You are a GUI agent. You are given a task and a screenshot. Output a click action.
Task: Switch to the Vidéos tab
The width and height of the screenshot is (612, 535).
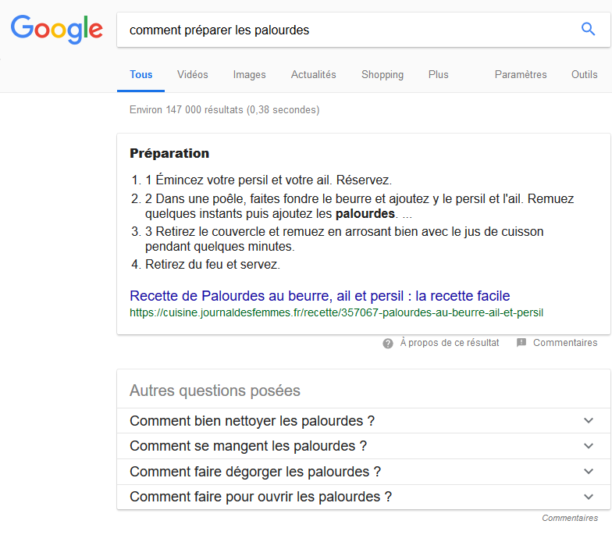pos(192,75)
